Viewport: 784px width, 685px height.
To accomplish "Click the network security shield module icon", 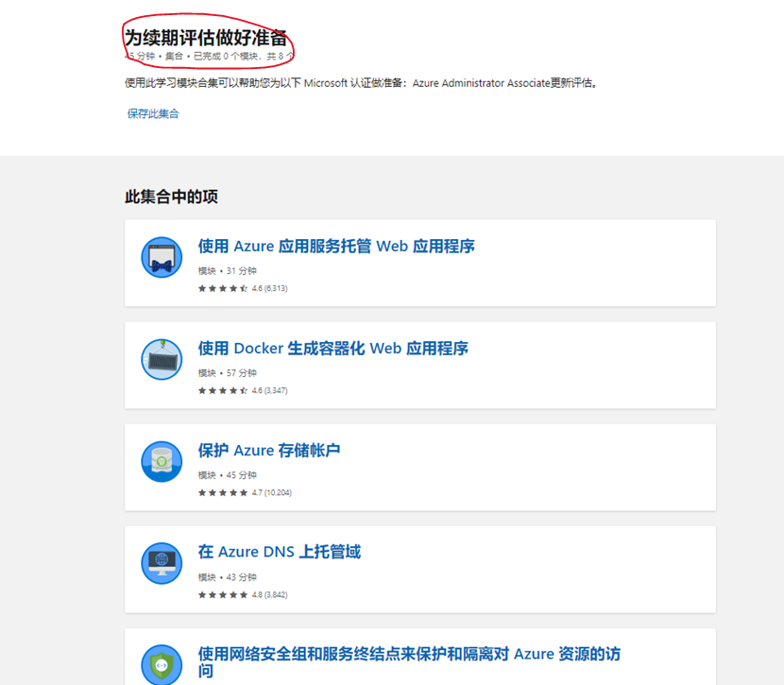I will click(x=162, y=665).
